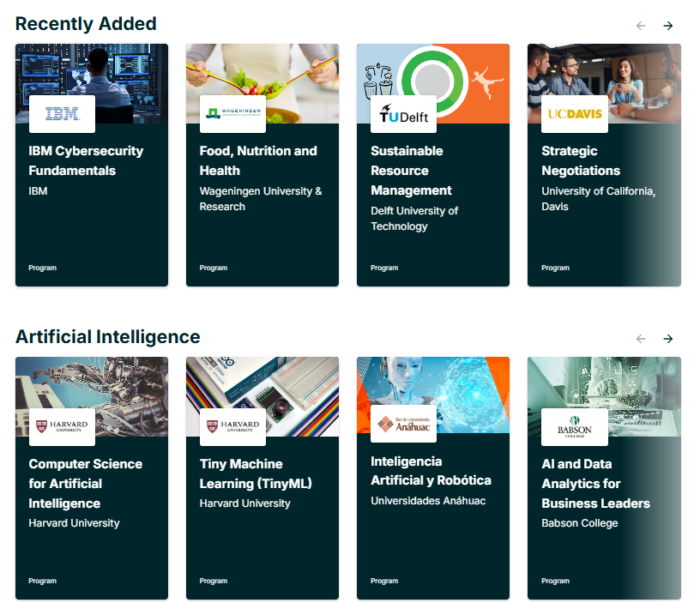
Task: Open Food, Nutrition and Health program
Action: click(258, 160)
